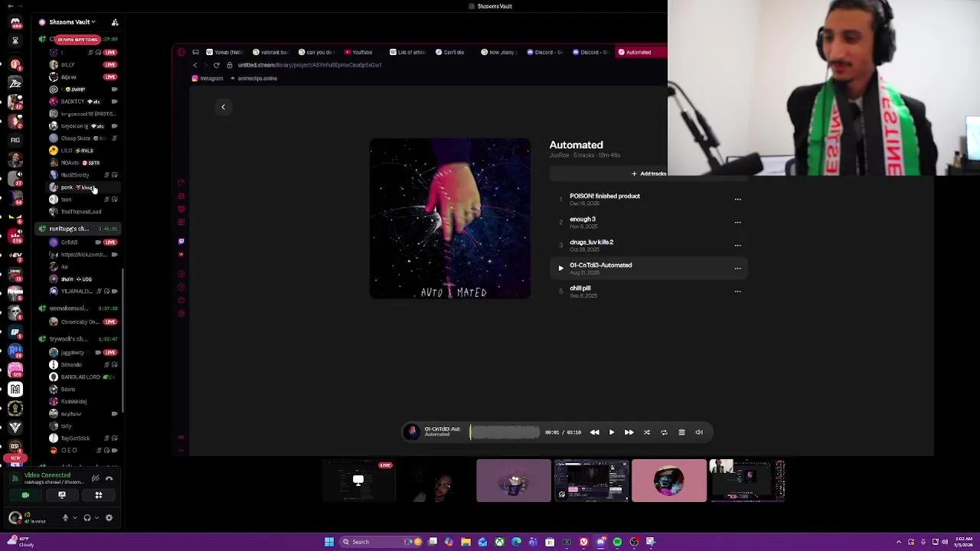The width and height of the screenshot is (980, 551).
Task: Click the invite people icon beside Shzooms Vault
Action: (115, 22)
